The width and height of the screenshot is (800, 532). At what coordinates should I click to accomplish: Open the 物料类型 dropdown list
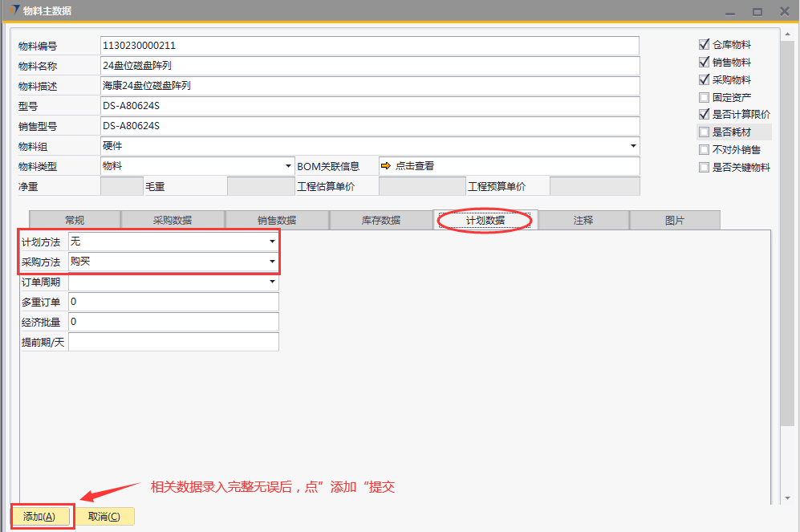click(289, 166)
